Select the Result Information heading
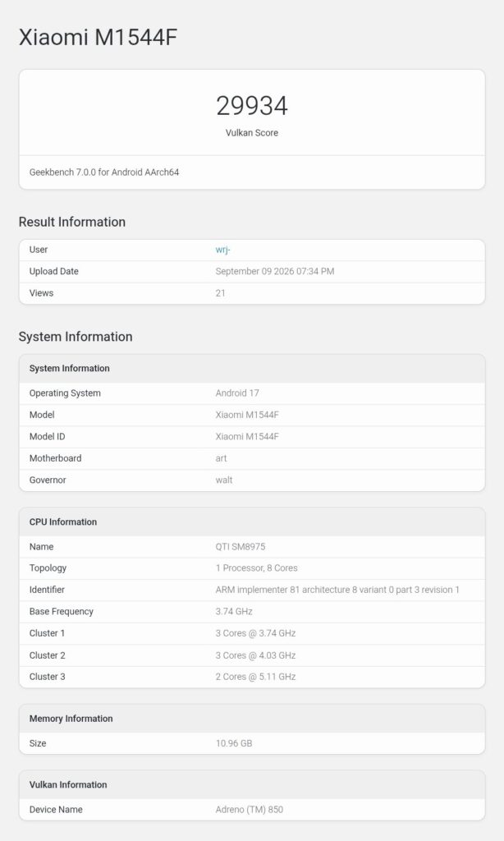 click(72, 222)
